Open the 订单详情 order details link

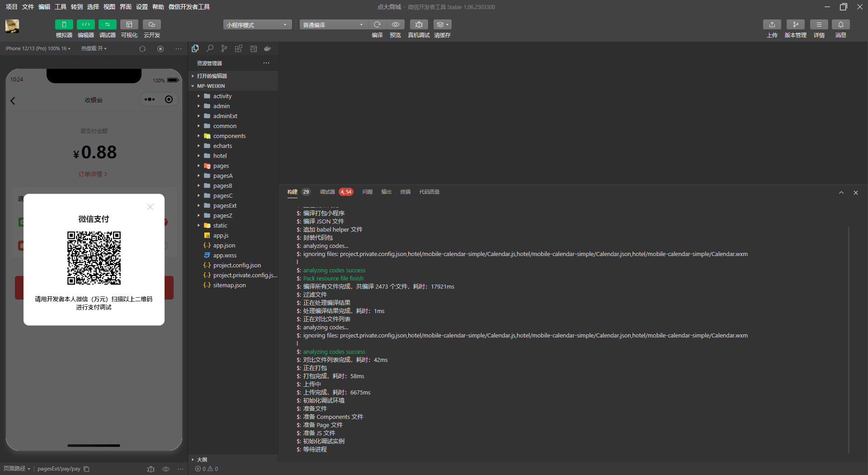pos(93,174)
